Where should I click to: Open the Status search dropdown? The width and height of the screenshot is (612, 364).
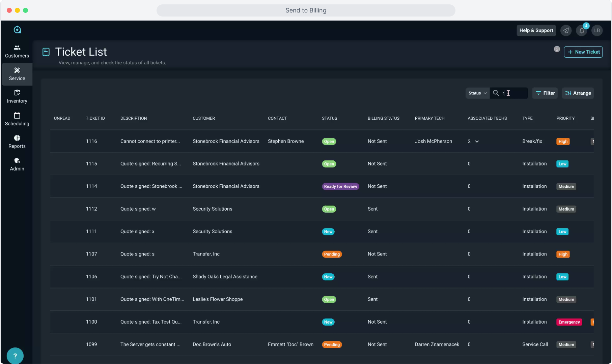point(477,93)
